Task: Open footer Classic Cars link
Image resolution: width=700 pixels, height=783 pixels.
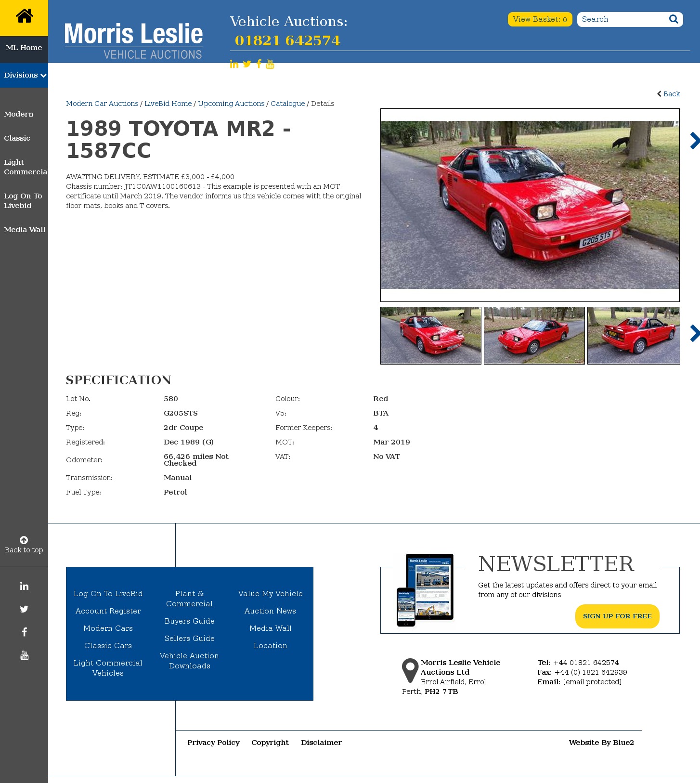Action: (108, 646)
